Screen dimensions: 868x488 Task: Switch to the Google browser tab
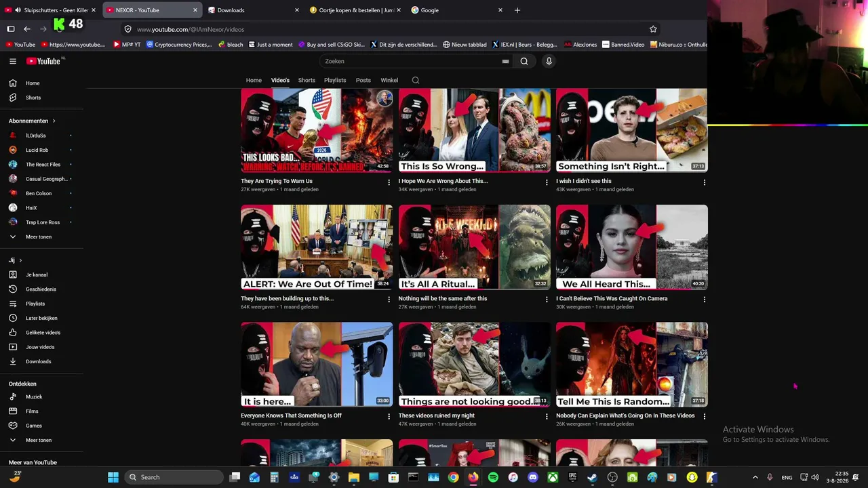coord(456,10)
